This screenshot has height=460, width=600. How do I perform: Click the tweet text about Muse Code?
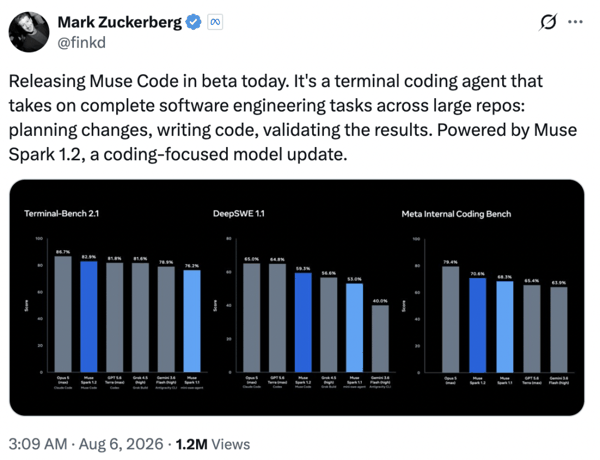(x=293, y=117)
